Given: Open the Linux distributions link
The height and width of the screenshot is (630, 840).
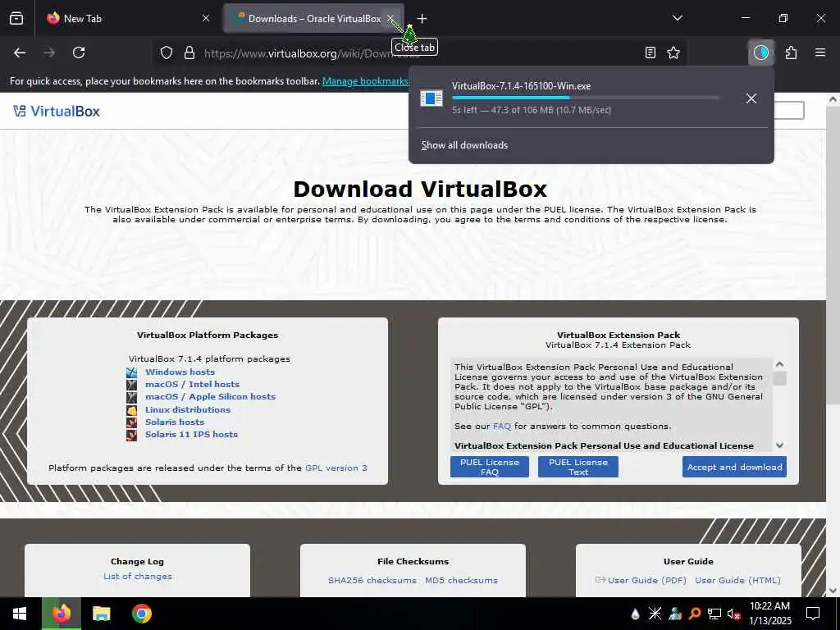Looking at the screenshot, I should pos(188,409).
